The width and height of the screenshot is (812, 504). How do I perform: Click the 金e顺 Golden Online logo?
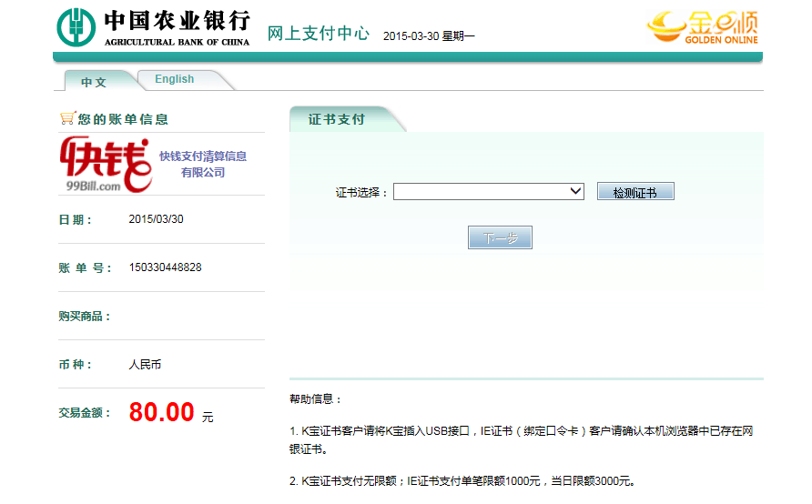(x=702, y=27)
